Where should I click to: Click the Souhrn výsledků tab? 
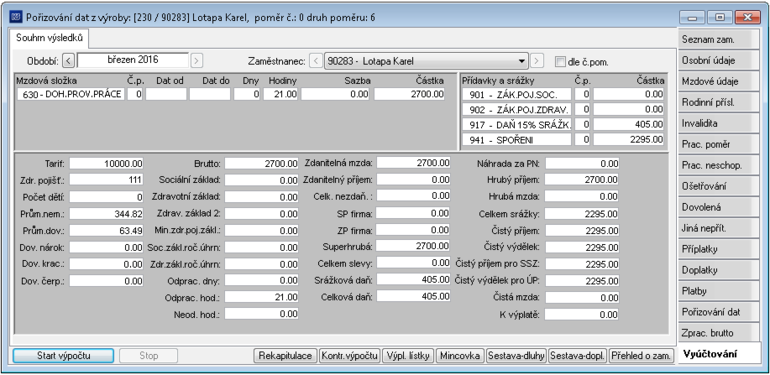pos(49,38)
